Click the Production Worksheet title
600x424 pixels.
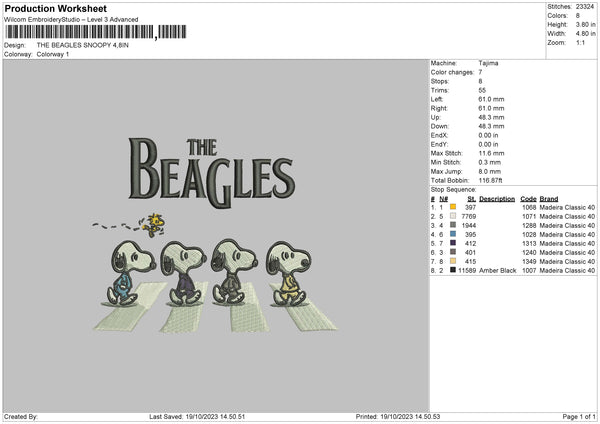[45, 7]
